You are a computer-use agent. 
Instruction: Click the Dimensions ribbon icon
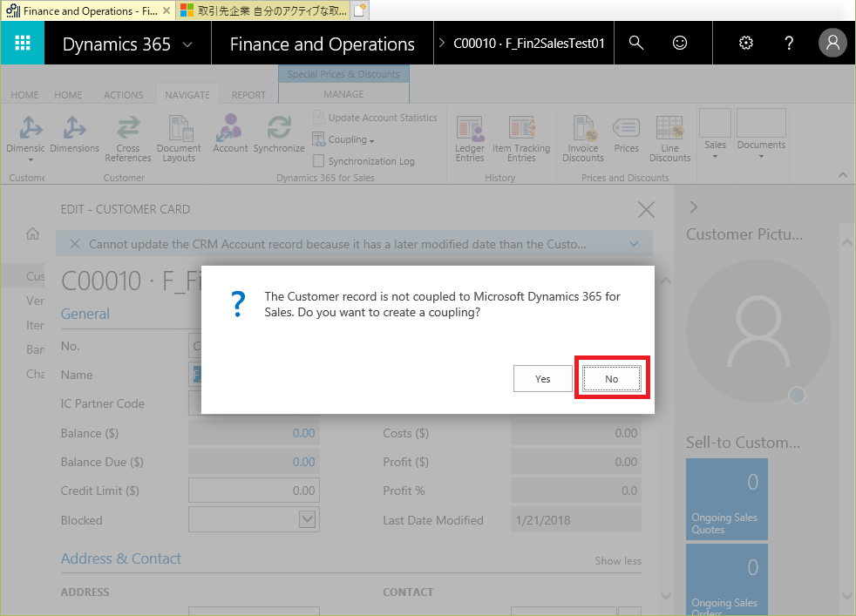[x=74, y=134]
